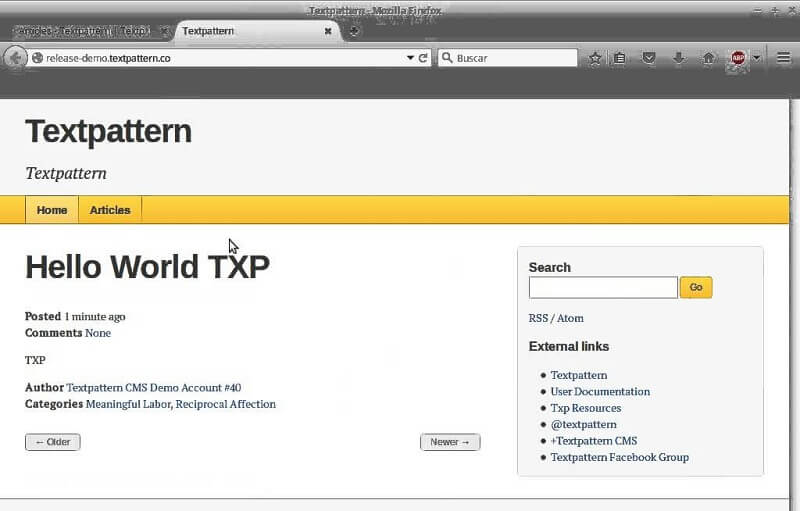Open author Textpattern CMS Demo Account #40

154,388
